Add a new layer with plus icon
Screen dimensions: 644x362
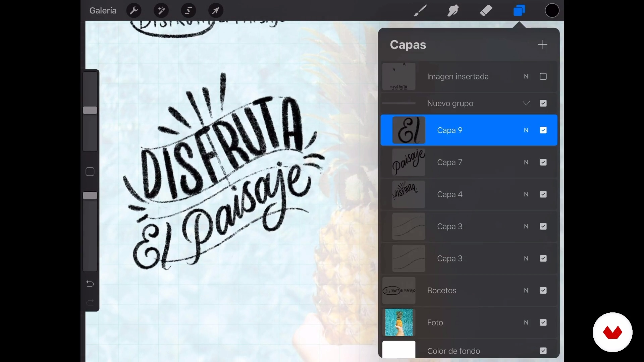542,45
